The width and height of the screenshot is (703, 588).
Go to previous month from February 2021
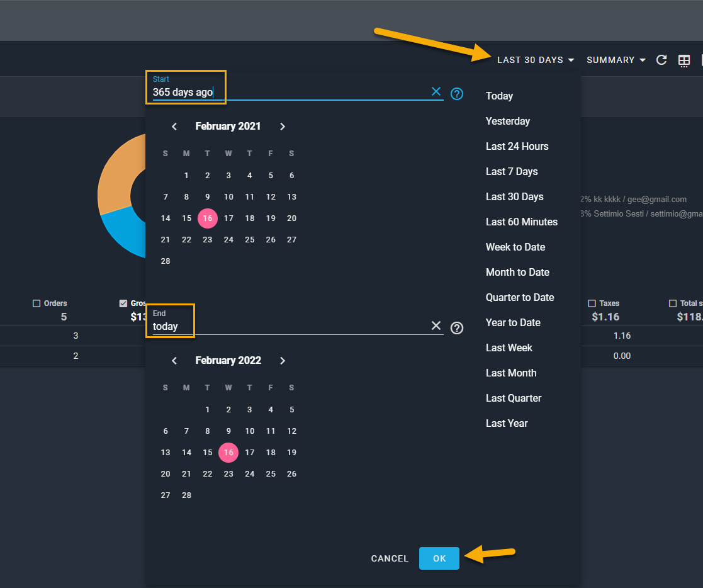pyautogui.click(x=174, y=127)
